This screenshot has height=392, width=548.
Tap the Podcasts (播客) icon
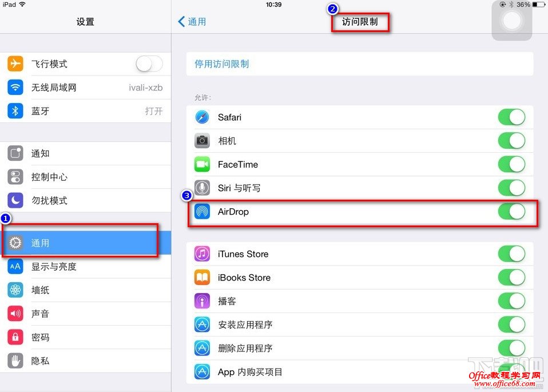tap(202, 301)
